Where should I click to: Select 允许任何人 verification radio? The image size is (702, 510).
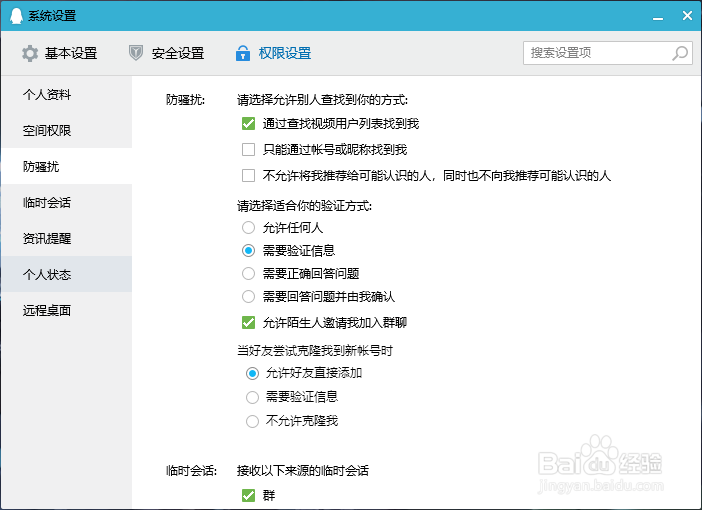click(x=248, y=227)
